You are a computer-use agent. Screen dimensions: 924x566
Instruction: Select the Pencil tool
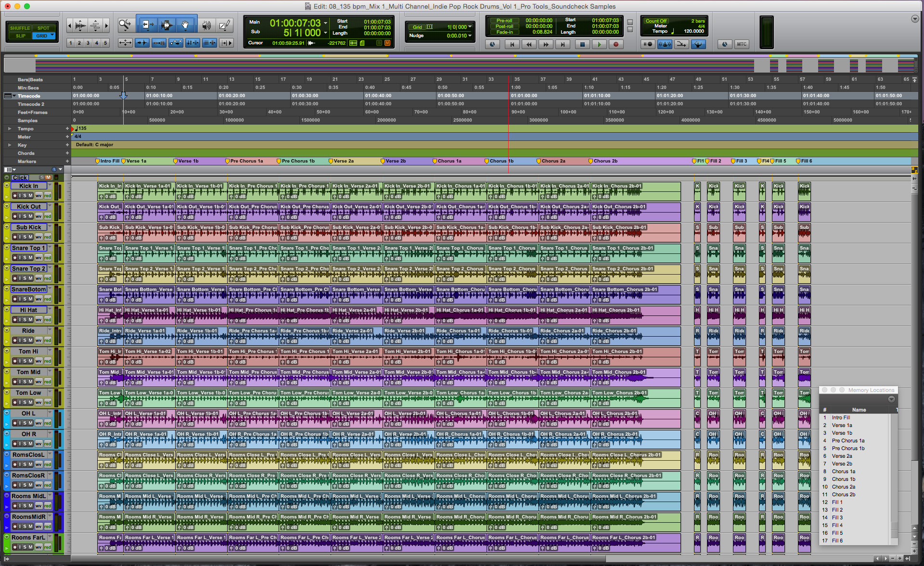tap(224, 25)
